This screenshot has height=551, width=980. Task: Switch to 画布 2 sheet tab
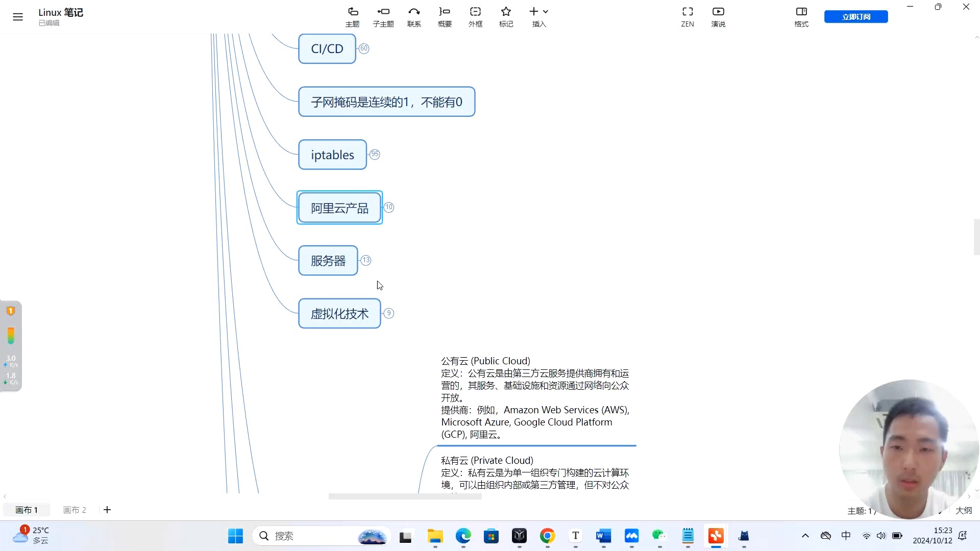point(75,510)
